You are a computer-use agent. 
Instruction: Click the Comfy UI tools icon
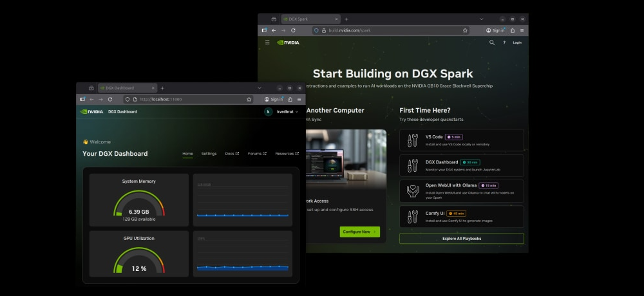(412, 216)
